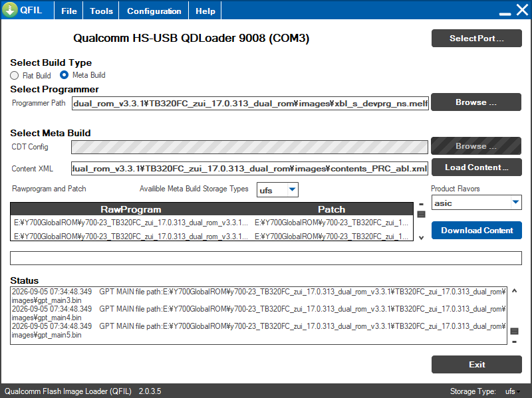This screenshot has width=532, height=398.
Task: Click the download progress bar
Action: click(265, 258)
